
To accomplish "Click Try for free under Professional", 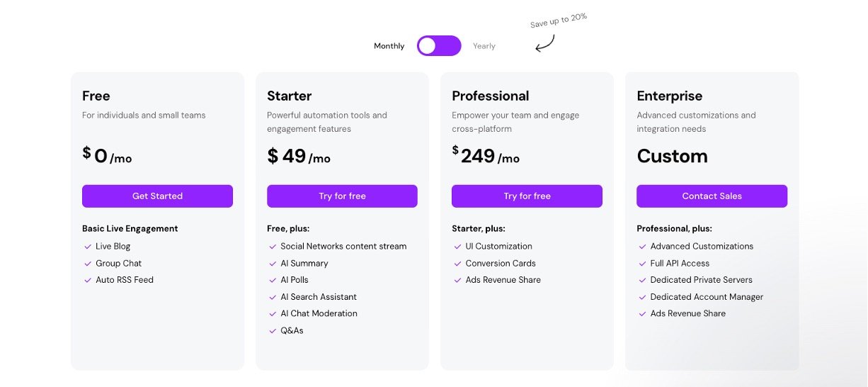I will 527,196.
